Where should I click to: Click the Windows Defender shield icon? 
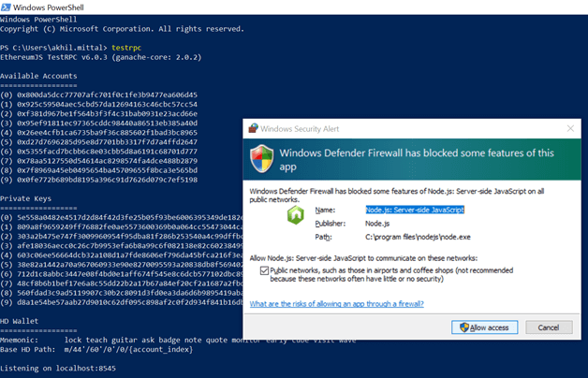pyautogui.click(x=262, y=159)
